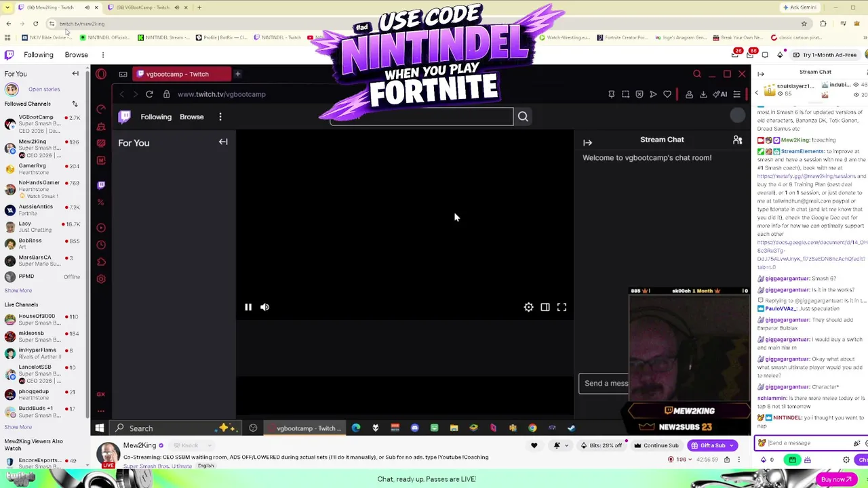The image size is (868, 488).
Task: Click the Opera GX address bar URL
Action: pyautogui.click(x=221, y=94)
